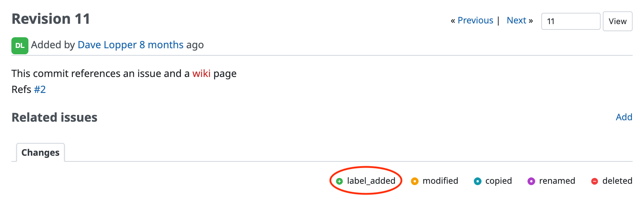Viewport: 644px width, 210px height.
Task: Click the green added status icon
Action: pos(339,181)
